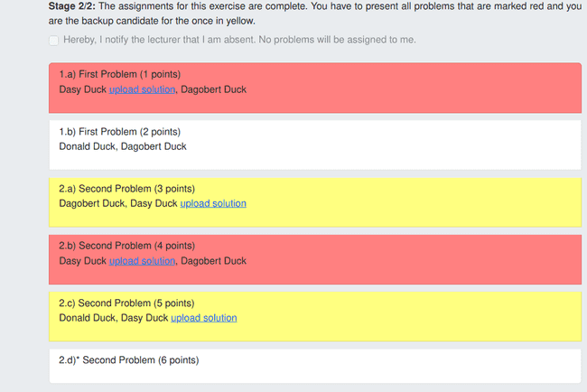The height and width of the screenshot is (392, 587).
Task: Click Dagobert Duck's name in problem 2.b
Action: (213, 261)
